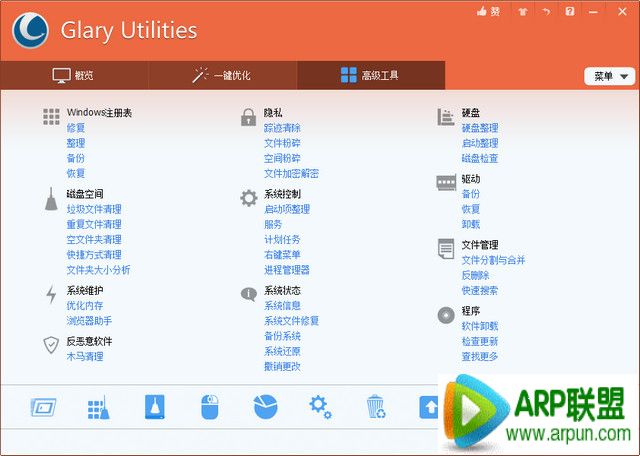This screenshot has height=456, width=640.
Task: Click the 反恶意软件 shield icon
Action: pyautogui.click(x=51, y=345)
